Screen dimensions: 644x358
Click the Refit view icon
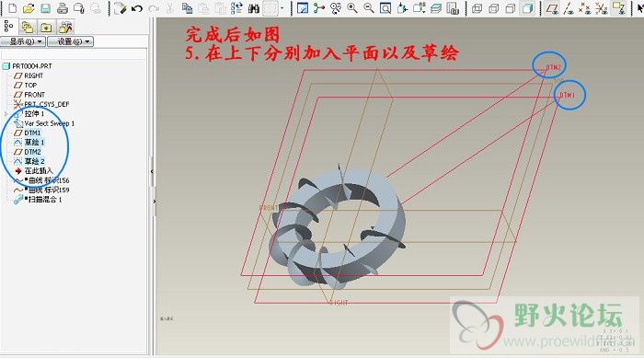click(385, 8)
